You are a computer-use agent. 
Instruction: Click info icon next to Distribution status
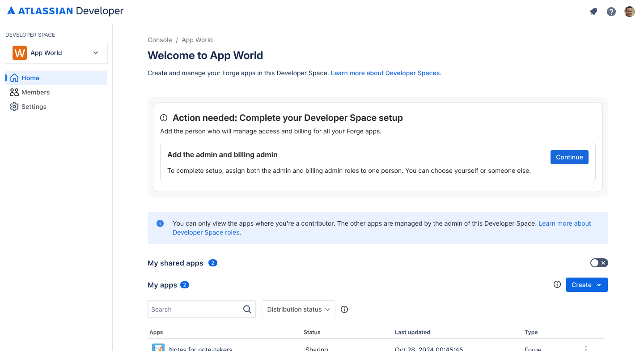[x=344, y=309]
